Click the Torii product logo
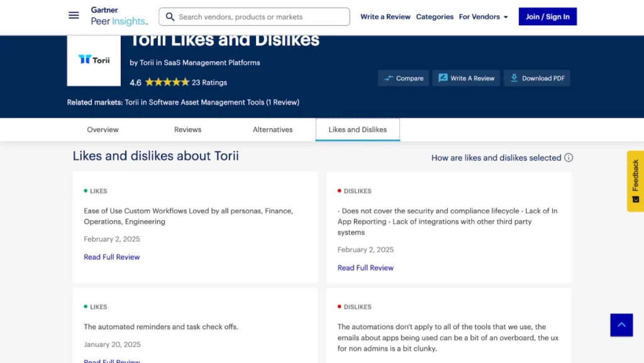The width and height of the screenshot is (644, 363). click(x=94, y=60)
